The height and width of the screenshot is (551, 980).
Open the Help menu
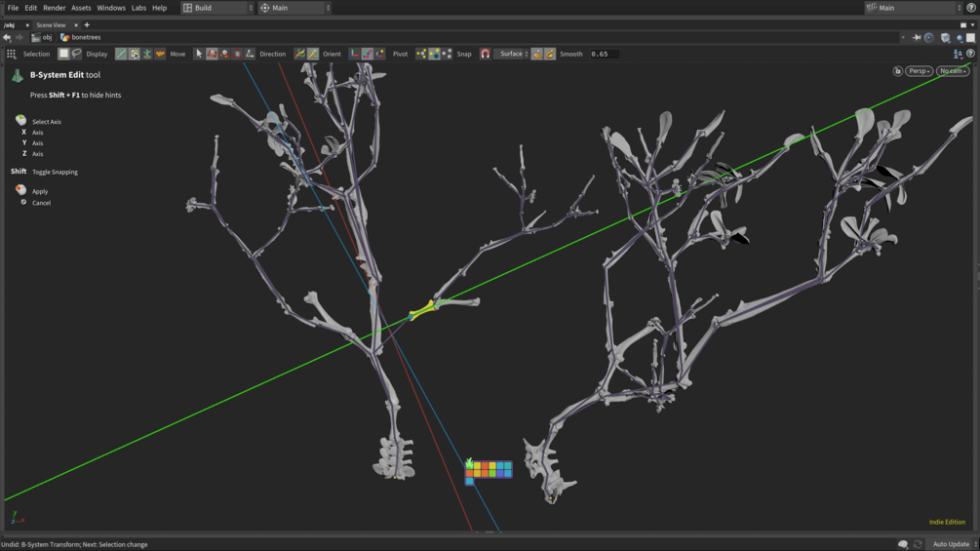pyautogui.click(x=159, y=8)
